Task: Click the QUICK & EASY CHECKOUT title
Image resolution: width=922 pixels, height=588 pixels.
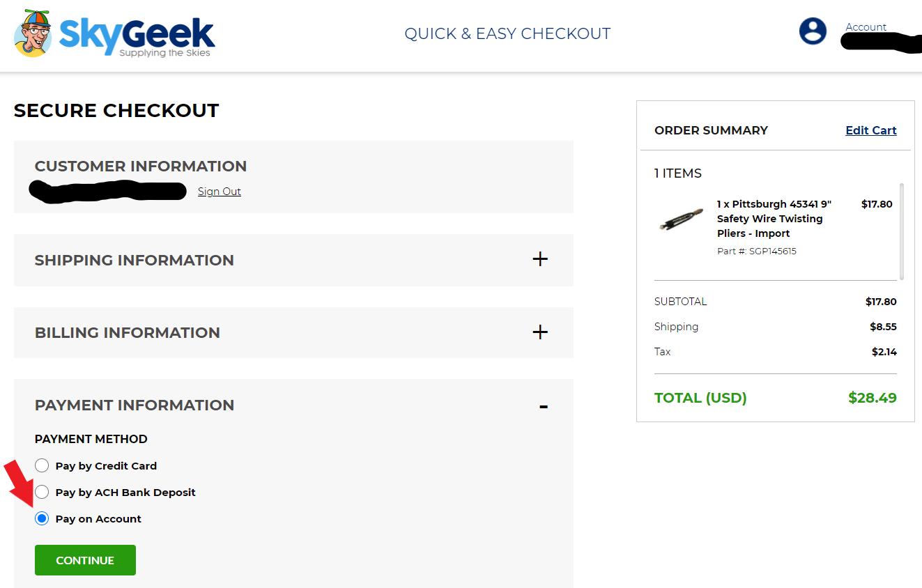Action: [507, 33]
